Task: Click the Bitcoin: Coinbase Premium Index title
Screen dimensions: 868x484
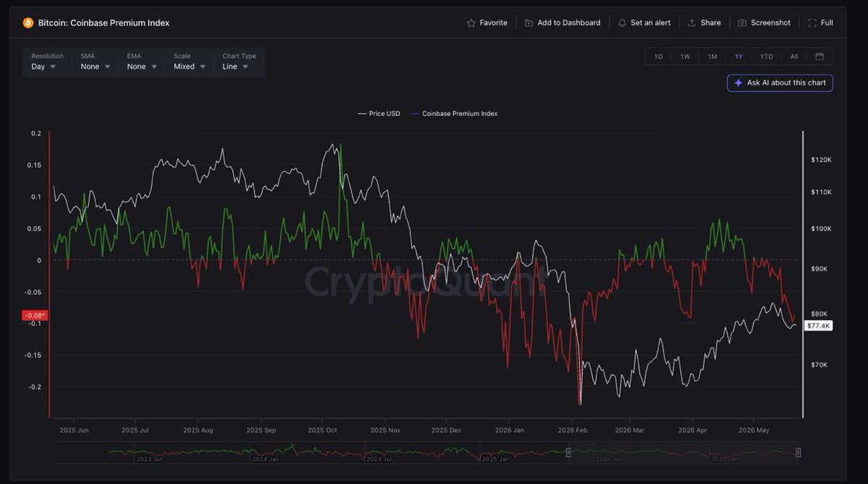Action: 104,22
